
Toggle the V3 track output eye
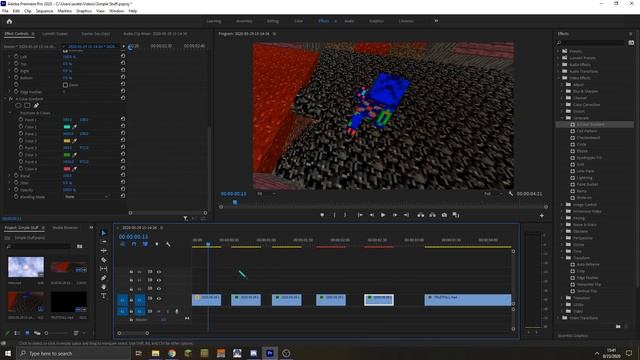pyautogui.click(x=159, y=280)
